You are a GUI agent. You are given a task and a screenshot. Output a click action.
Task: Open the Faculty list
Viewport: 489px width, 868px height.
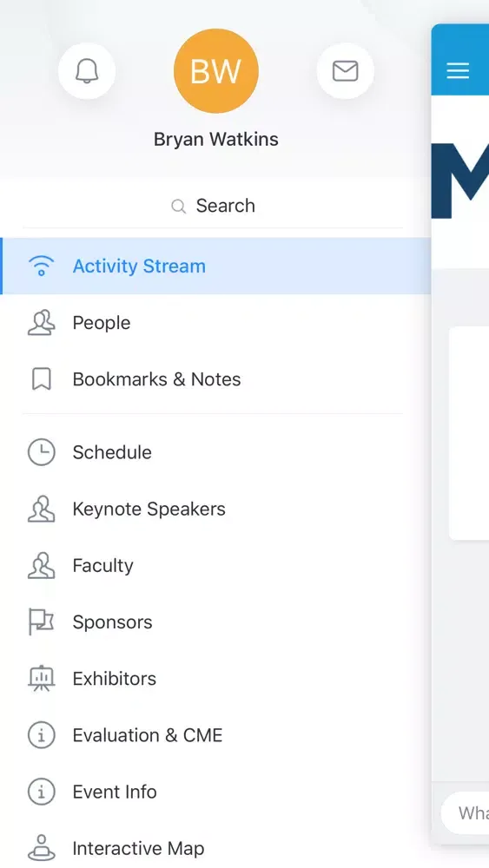point(216,565)
